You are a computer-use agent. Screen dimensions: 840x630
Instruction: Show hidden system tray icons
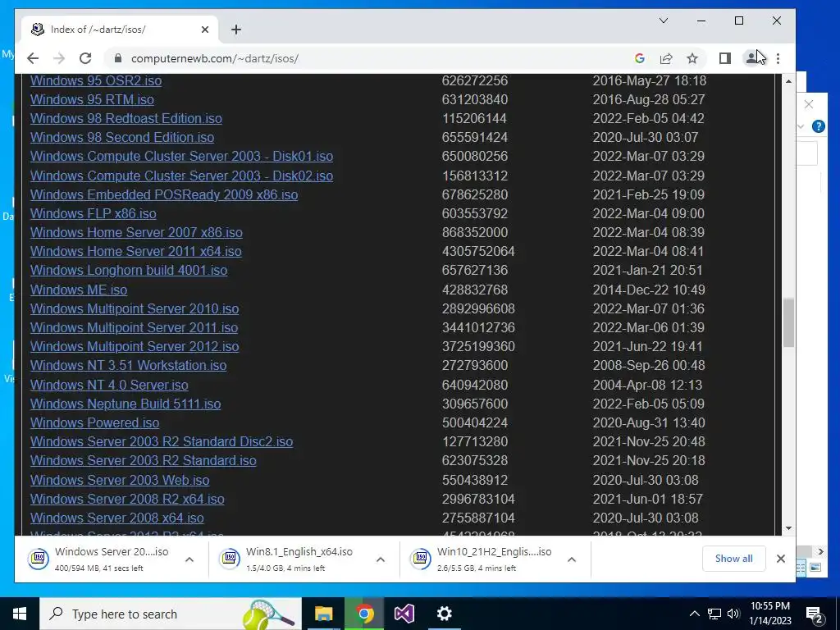(x=694, y=614)
